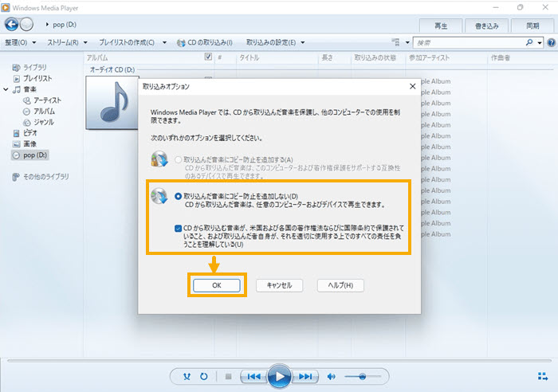This screenshot has width=558, height=392.
Task: Toggle the select-all tracks header checkbox
Action: tap(208, 57)
